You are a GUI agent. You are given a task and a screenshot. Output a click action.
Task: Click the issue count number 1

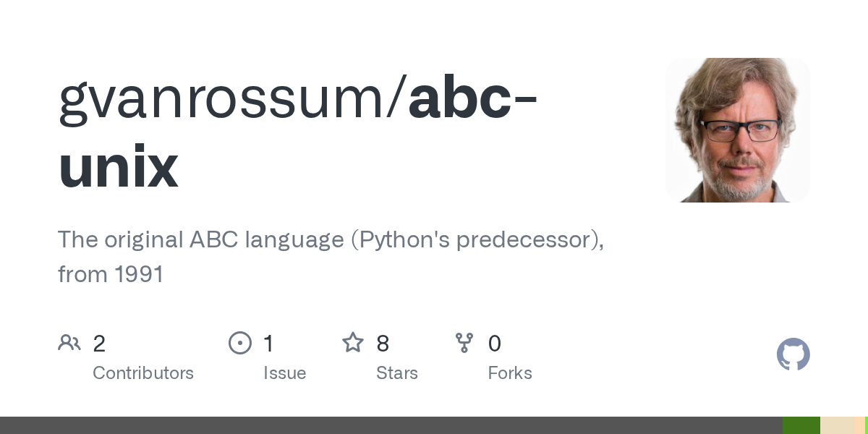pyautogui.click(x=268, y=344)
